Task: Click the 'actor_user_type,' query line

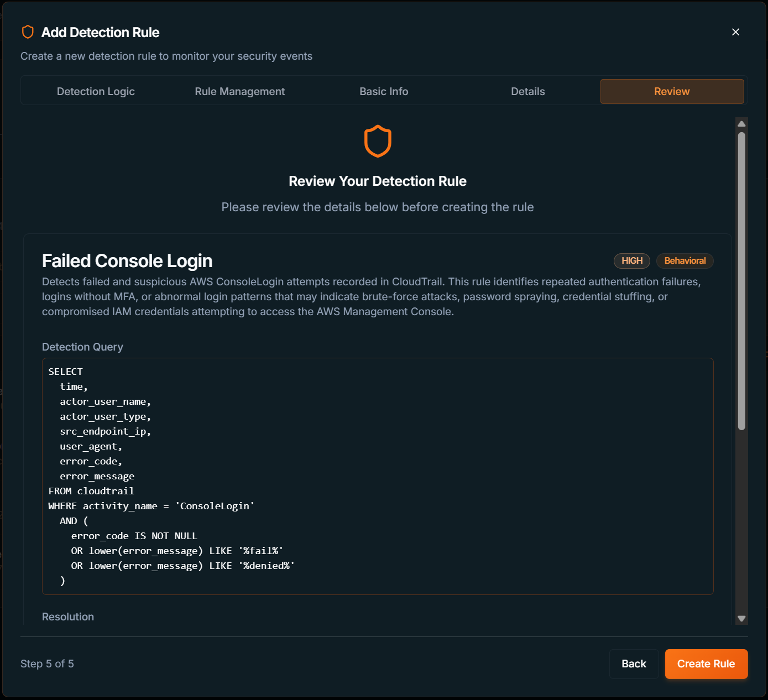Action: tap(105, 416)
